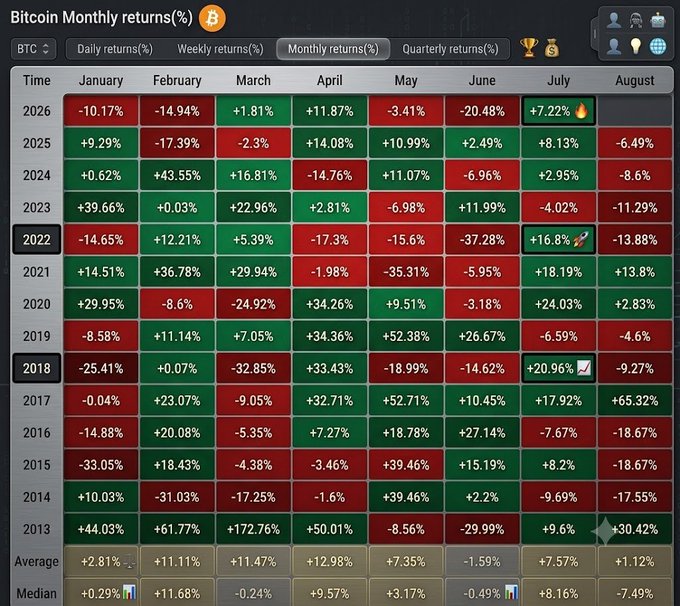The image size is (680, 606).
Task: Select the highlighted 2022 year label
Action: click(37, 239)
